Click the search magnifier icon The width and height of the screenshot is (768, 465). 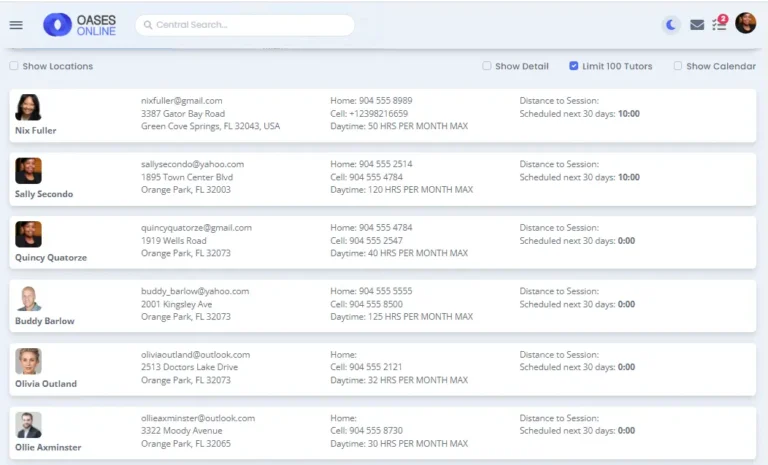pos(147,25)
